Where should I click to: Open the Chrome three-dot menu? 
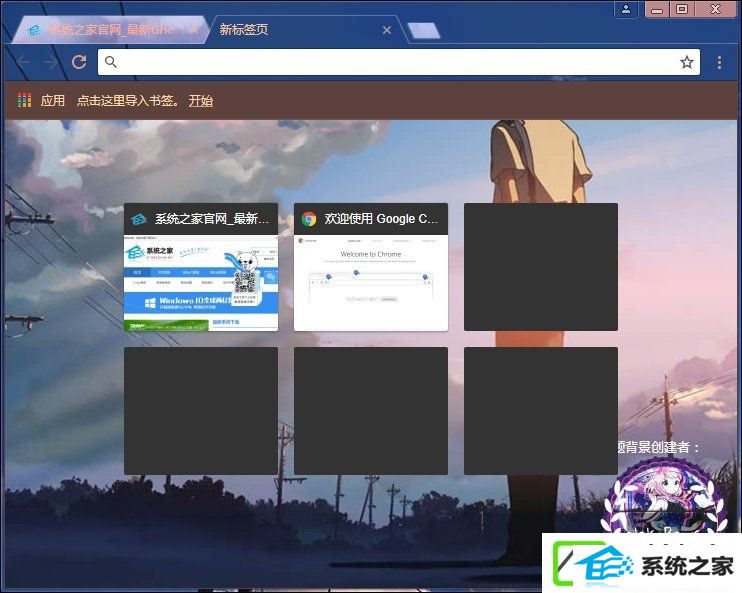tap(719, 62)
